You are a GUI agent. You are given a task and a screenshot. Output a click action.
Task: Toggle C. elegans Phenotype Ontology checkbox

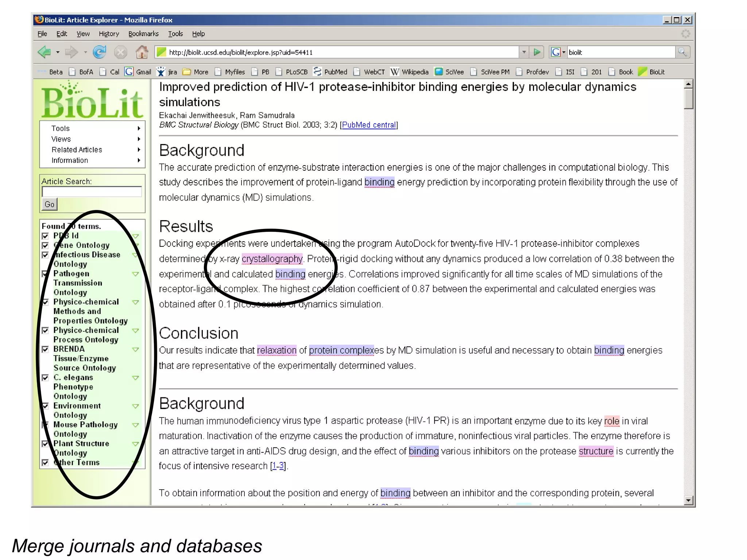[x=45, y=378]
